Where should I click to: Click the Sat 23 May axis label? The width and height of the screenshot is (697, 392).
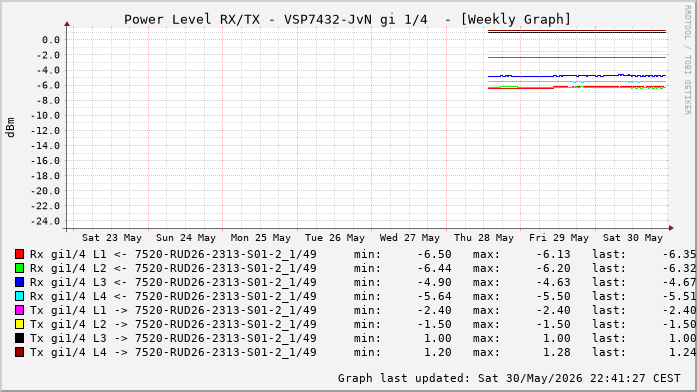click(x=112, y=238)
